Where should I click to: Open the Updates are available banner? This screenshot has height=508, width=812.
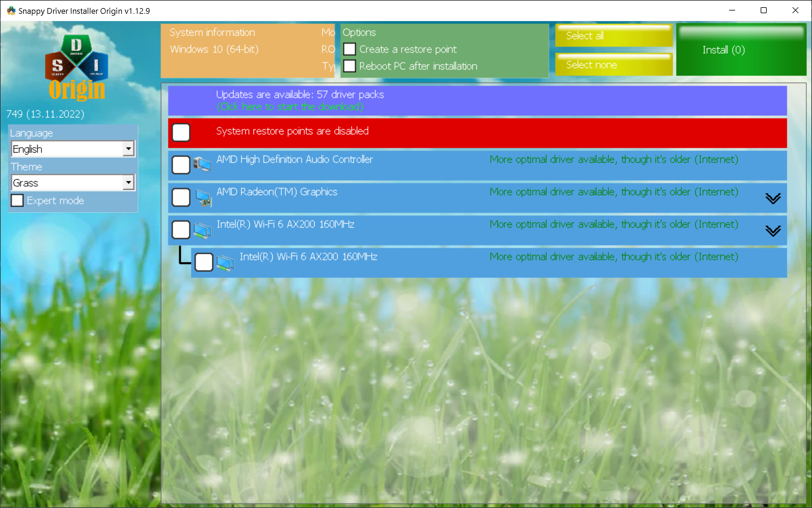point(477,101)
